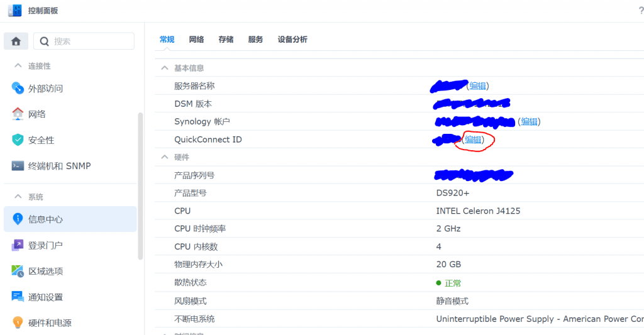The image size is (644, 335).
Task: Collapse the 硬件 section
Action: (165, 157)
